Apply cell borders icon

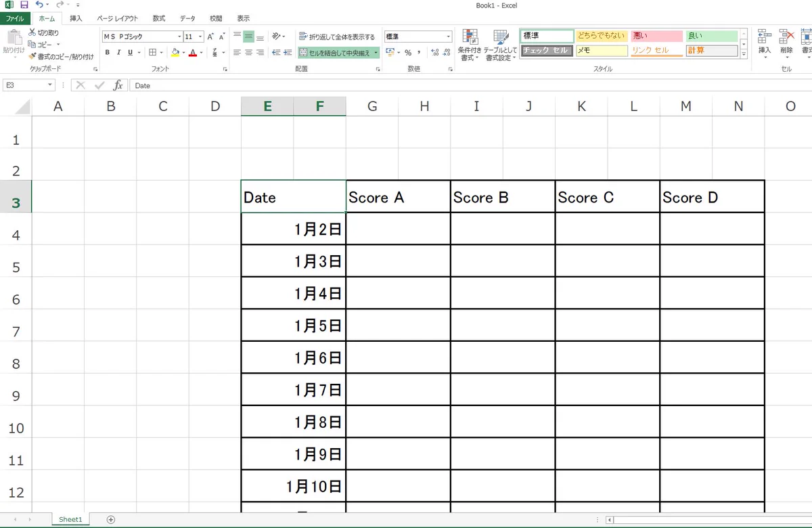(x=152, y=52)
